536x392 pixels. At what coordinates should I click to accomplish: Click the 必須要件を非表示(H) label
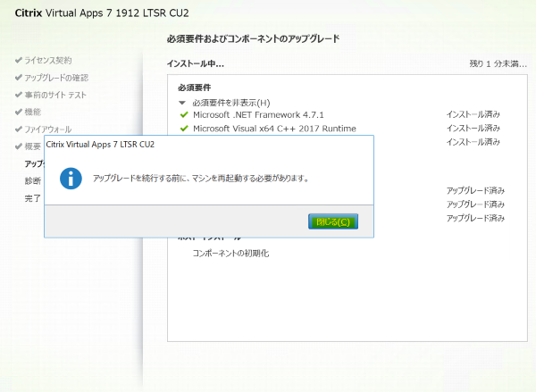point(231,103)
